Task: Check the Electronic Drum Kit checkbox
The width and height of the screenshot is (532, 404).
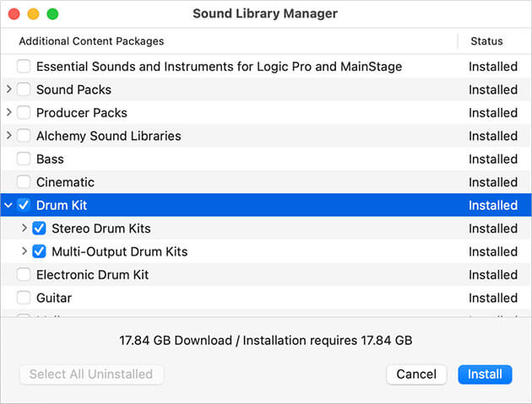Action: pos(24,275)
